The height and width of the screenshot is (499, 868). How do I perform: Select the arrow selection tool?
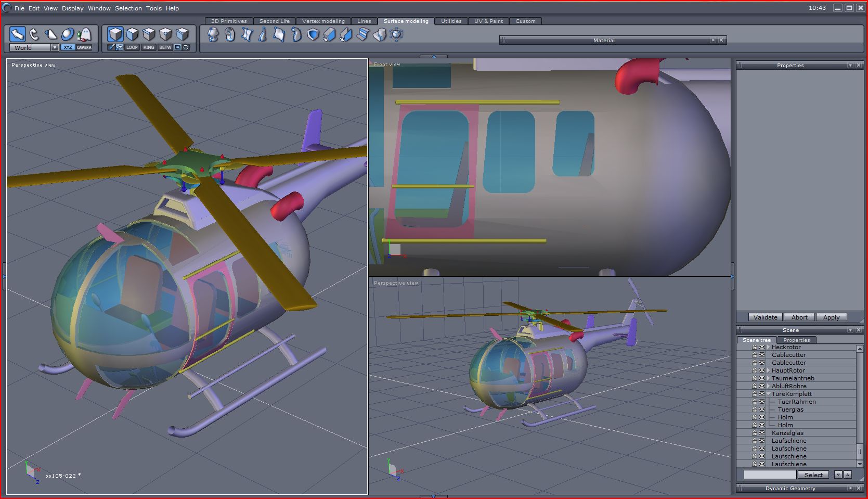18,34
